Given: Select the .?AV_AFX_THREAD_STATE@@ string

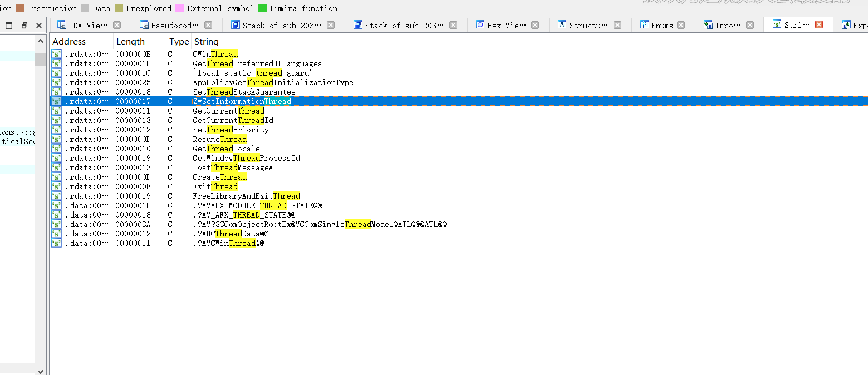Looking at the screenshot, I should (x=459, y=215).
